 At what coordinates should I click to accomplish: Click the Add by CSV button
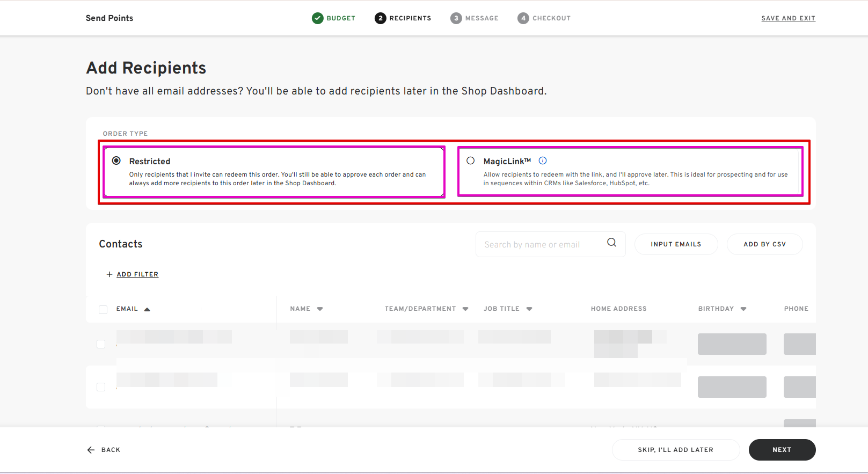click(764, 244)
